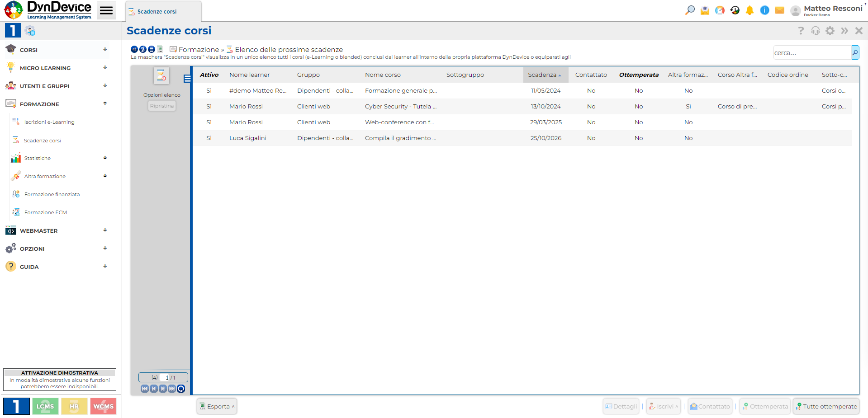Click inside the cerca... search field
The image size is (868, 418).
(x=810, y=52)
